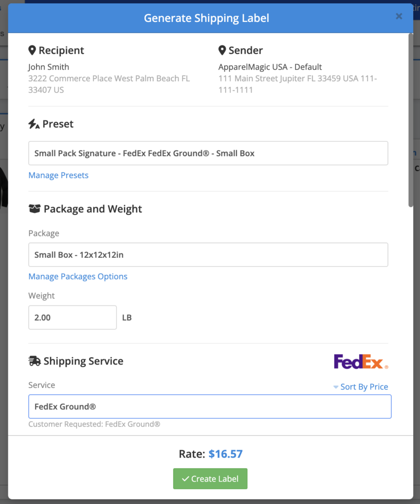Viewport: 420px width, 504px height.
Task: Open the Manage Packages Options link
Action: (78, 276)
